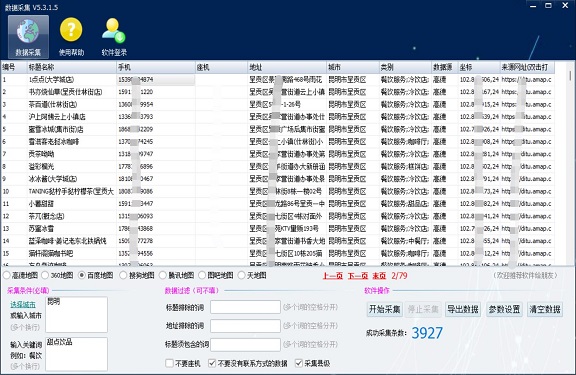
Task: Select row 茶兀(概念店)
Action: point(278,216)
